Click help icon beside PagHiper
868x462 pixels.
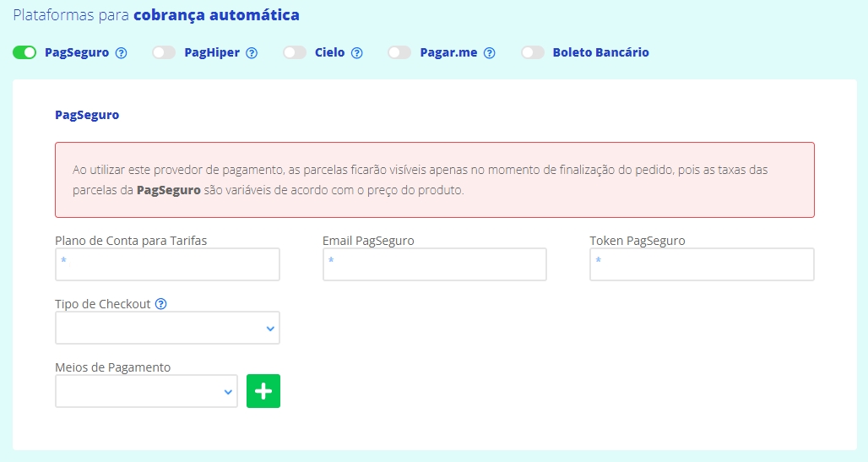[252, 52]
